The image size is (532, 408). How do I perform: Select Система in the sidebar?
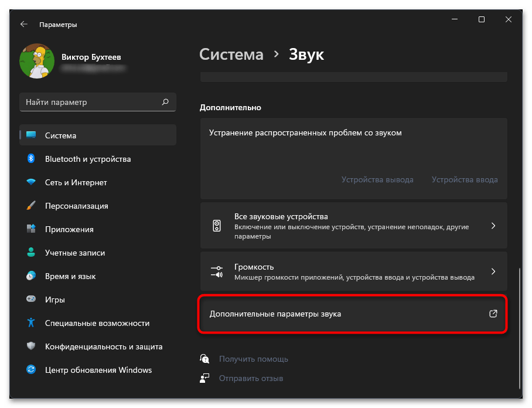61,135
